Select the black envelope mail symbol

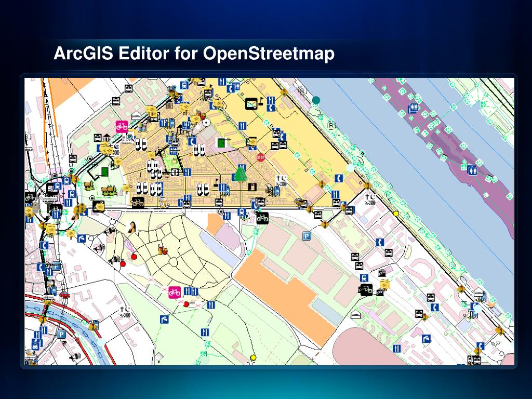(x=251, y=104)
